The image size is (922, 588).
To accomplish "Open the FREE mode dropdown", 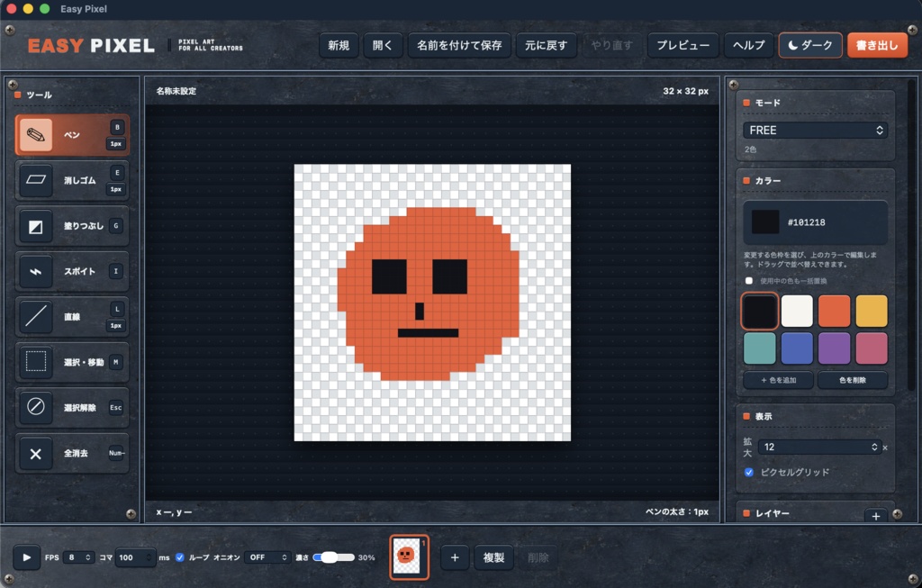I will tap(815, 131).
